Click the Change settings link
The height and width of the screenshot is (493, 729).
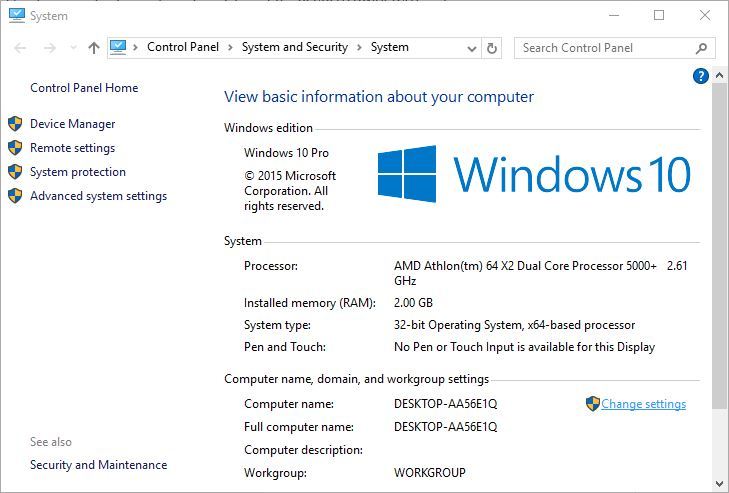coord(643,404)
